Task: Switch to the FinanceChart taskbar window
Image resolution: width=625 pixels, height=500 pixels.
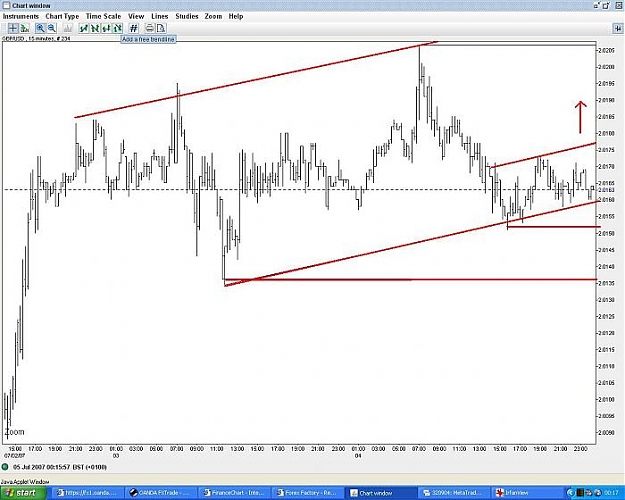Action: tap(234, 493)
